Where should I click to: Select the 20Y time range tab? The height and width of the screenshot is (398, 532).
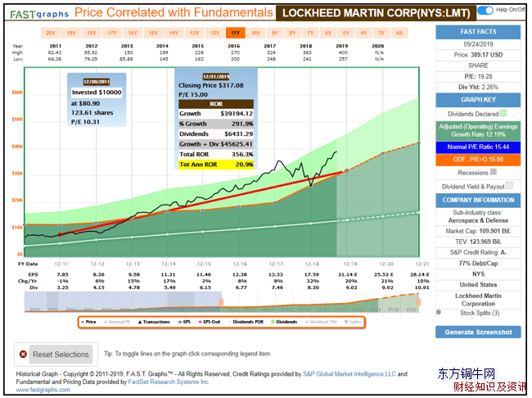pos(51,33)
